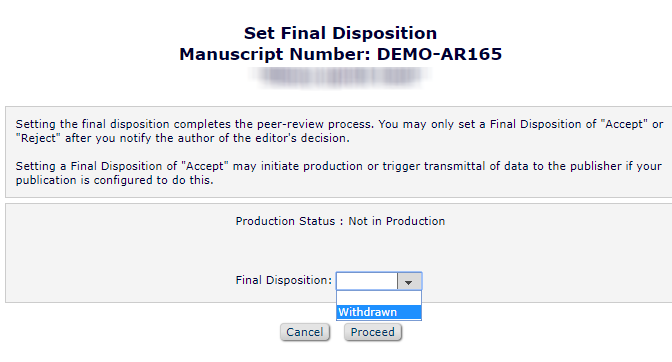This screenshot has height=362, width=672.
Task: Cancel setting the final disposition
Action: 305,332
